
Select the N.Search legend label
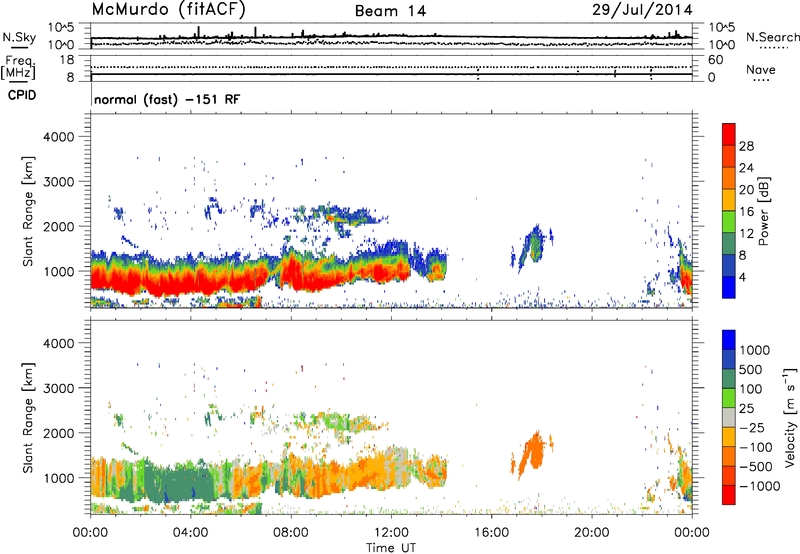(x=772, y=37)
